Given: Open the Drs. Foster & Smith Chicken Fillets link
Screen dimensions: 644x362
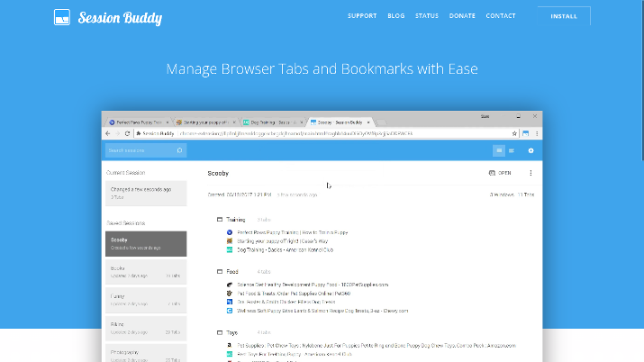Looking at the screenshot, I should (286, 302).
